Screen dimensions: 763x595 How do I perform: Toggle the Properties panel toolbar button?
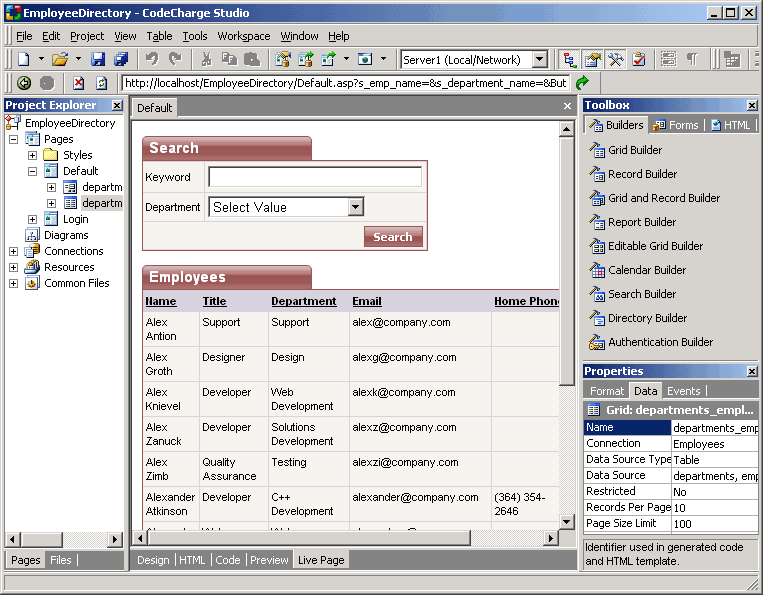point(593,60)
